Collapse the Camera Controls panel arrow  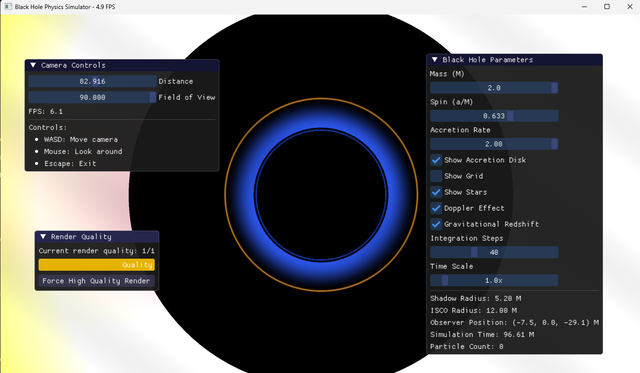(33, 65)
